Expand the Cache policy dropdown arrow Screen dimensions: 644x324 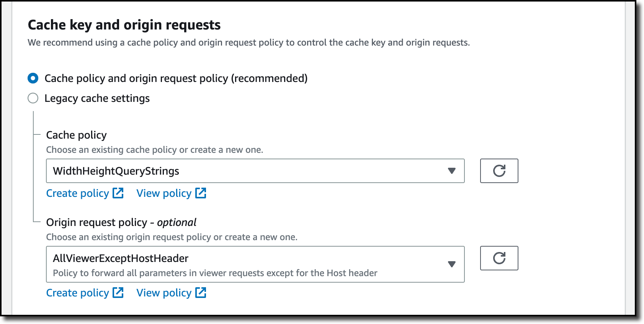point(452,171)
